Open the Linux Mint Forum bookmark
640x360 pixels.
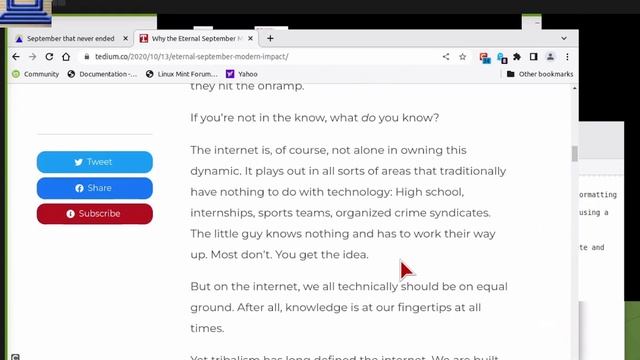tap(182, 74)
